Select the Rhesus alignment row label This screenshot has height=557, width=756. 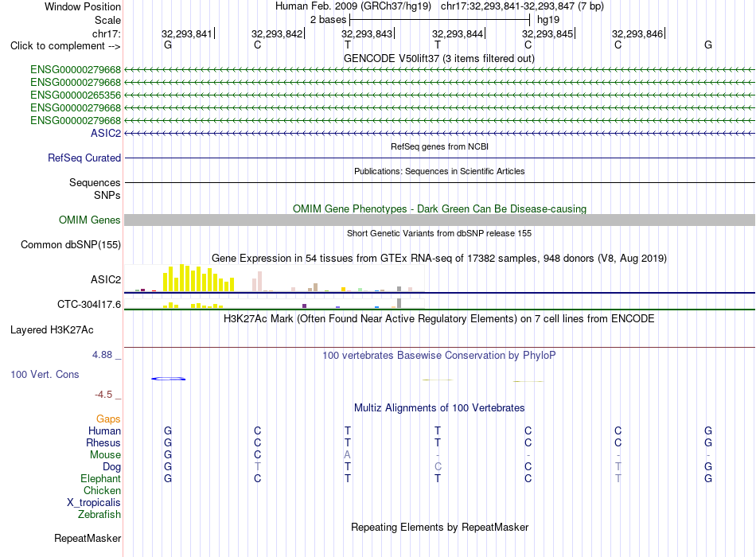click(x=103, y=442)
